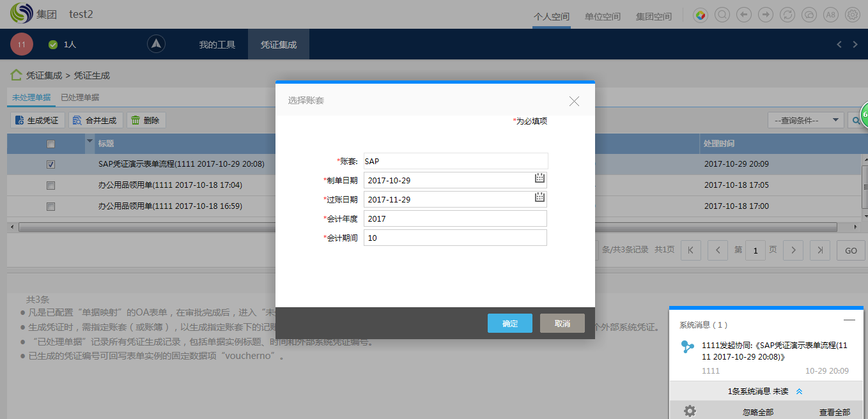Open the 我的工具 menu

click(x=217, y=45)
